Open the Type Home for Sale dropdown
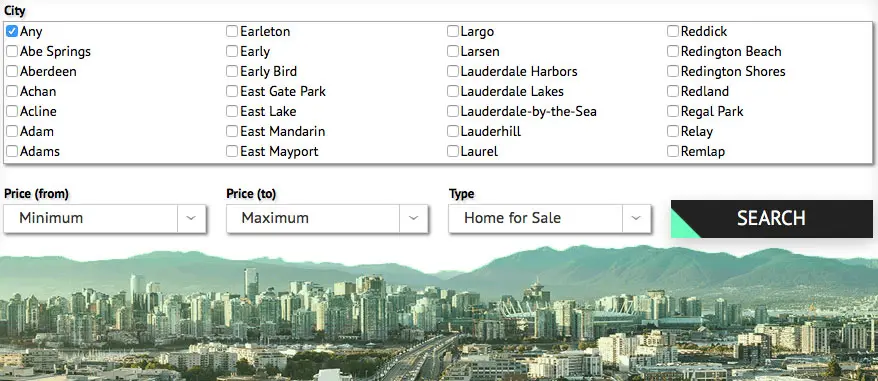The width and height of the screenshot is (878, 381). (549, 219)
